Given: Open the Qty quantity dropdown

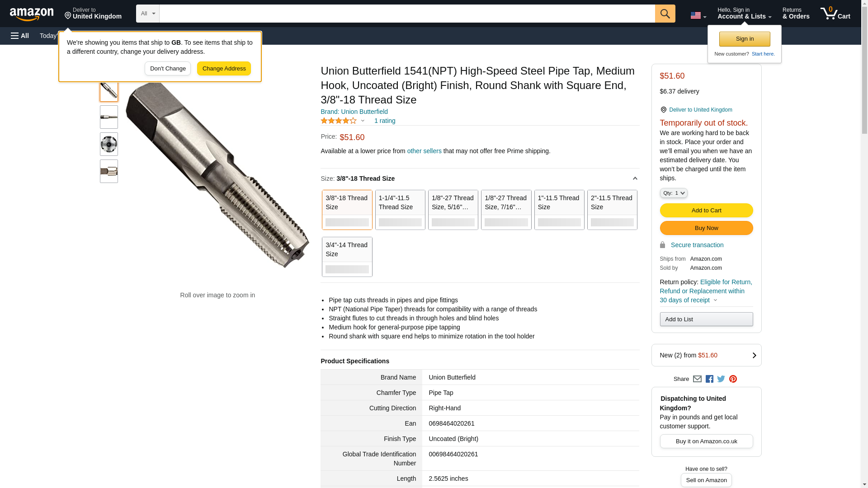Looking at the screenshot, I should (x=673, y=193).
